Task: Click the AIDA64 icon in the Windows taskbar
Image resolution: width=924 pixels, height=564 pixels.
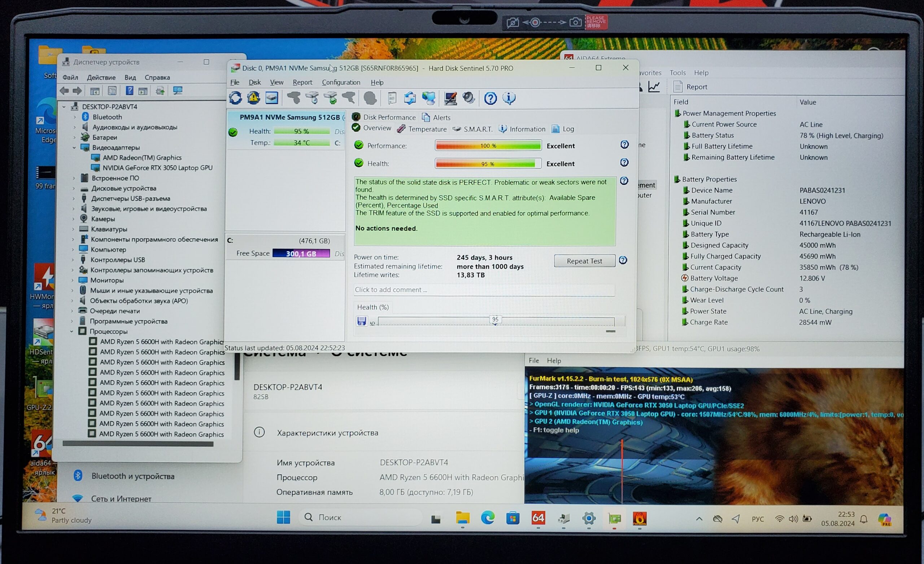Action: [538, 518]
